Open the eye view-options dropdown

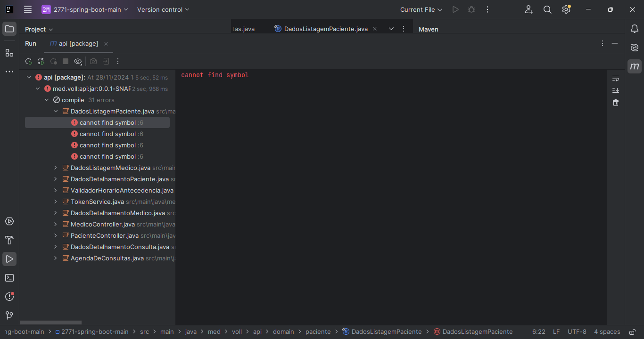click(x=78, y=61)
